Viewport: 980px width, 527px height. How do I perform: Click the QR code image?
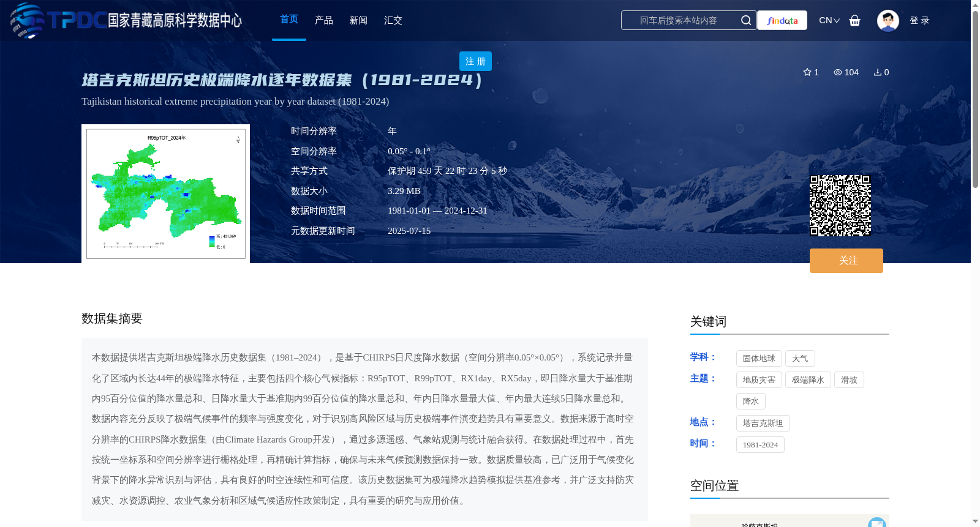pos(840,206)
